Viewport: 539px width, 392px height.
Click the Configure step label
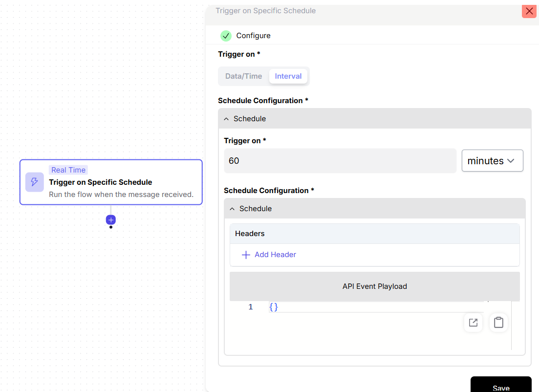[253, 36]
